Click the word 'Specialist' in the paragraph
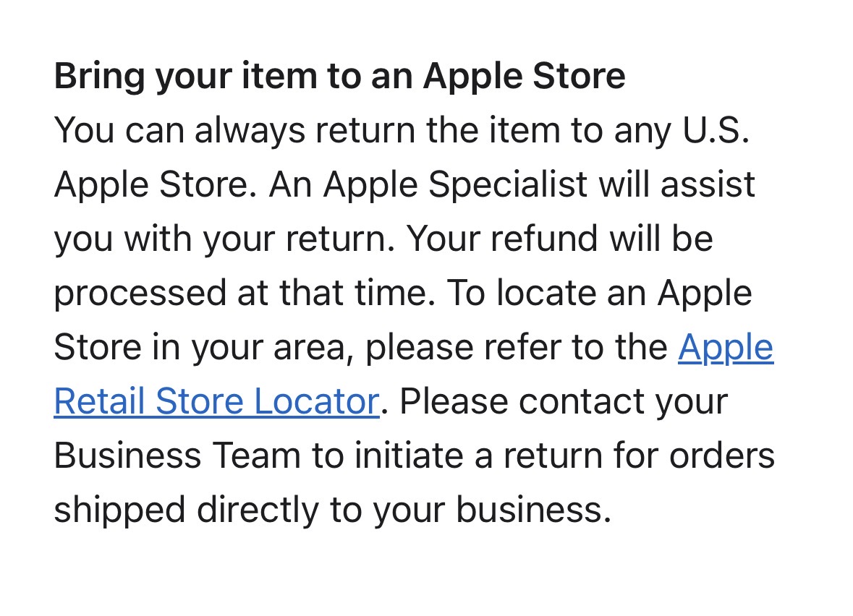 (507, 185)
